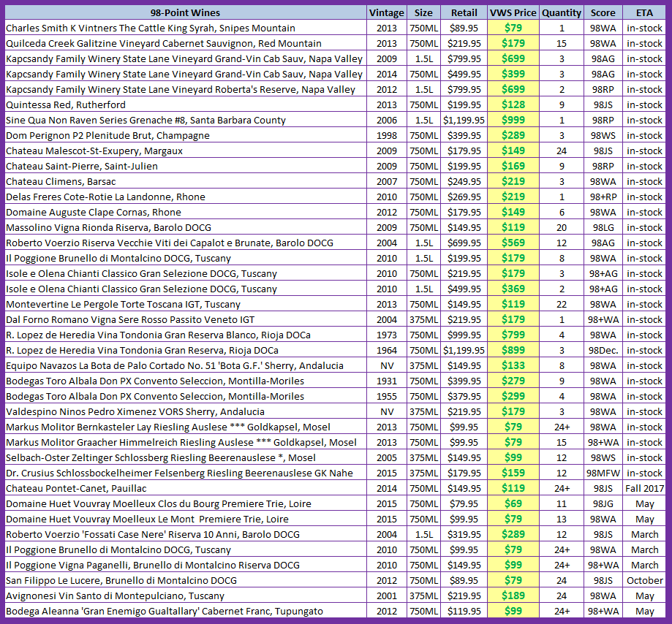Click the Equipo Navazos La Bota wine name

(x=175, y=366)
